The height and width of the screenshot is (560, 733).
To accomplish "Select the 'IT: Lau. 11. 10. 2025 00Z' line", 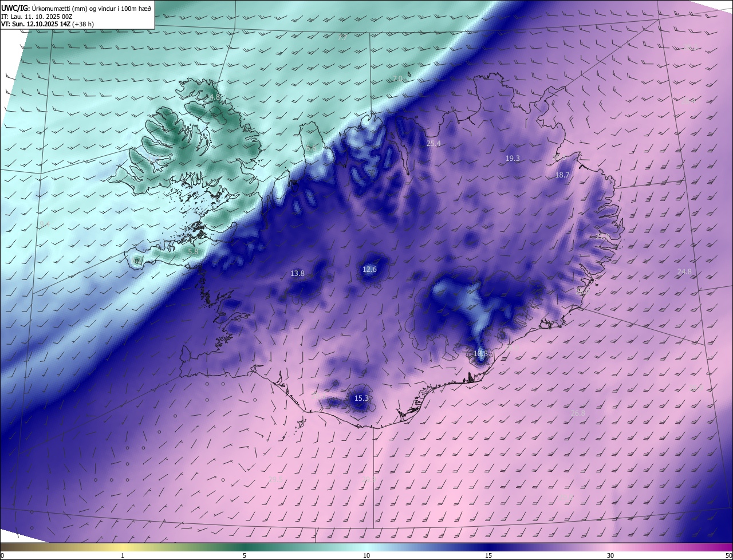I will coord(38,17).
